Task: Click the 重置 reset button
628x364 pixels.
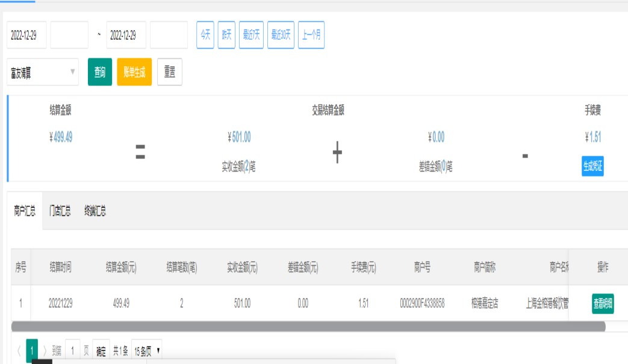Action: (x=170, y=72)
